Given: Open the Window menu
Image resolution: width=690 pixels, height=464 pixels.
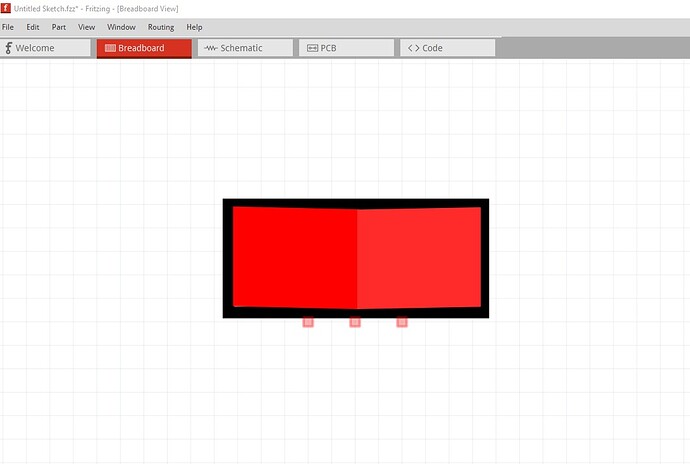Looking at the screenshot, I should coord(121,27).
